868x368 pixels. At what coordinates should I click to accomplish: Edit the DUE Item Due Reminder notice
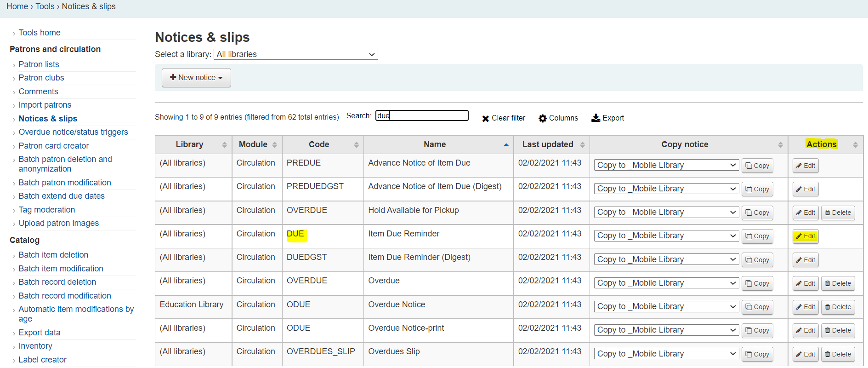[806, 236]
